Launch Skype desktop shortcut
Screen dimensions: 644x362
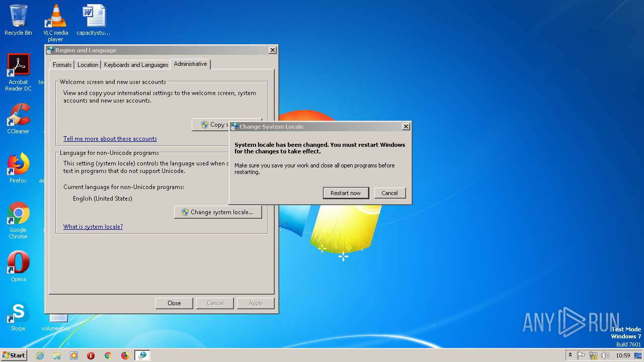pos(18,316)
